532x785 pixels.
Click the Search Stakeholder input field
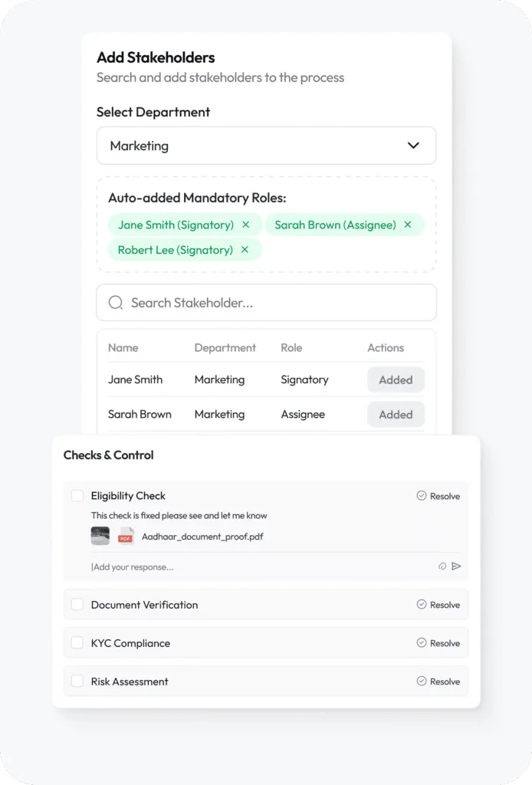point(276,303)
